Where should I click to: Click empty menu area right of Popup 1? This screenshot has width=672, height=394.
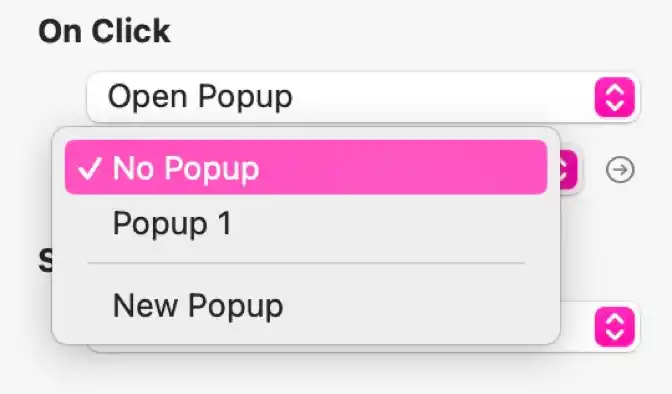pyautogui.click(x=386, y=223)
